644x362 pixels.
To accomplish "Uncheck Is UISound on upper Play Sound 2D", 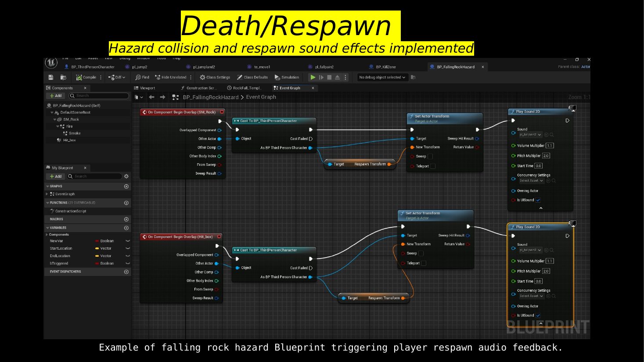I will tap(538, 200).
